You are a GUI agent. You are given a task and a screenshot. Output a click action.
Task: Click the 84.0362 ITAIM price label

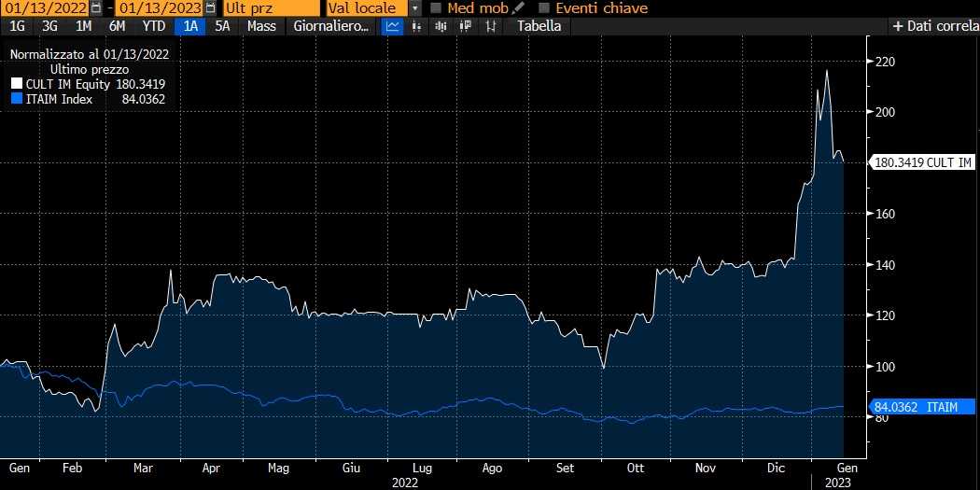point(922,408)
